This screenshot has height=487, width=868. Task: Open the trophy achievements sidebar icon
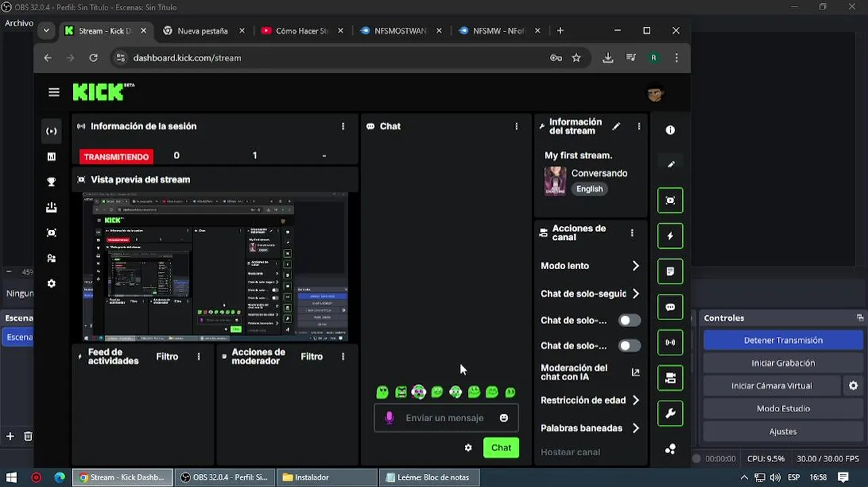click(x=51, y=182)
